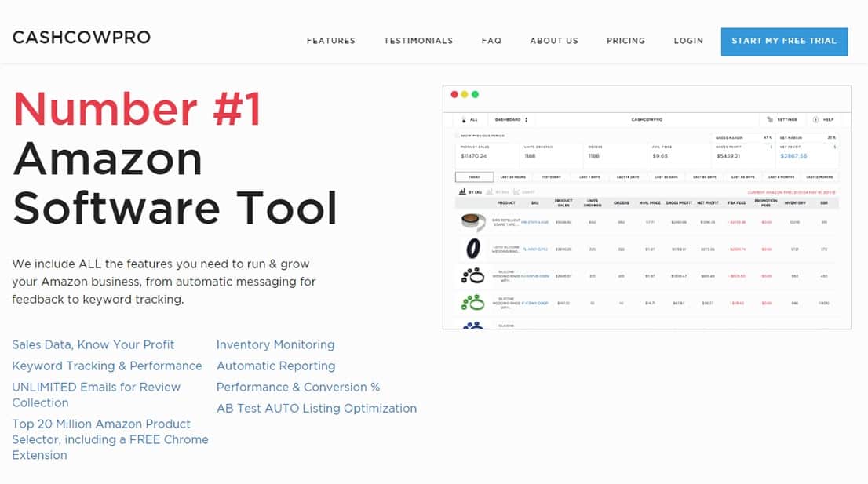The height and width of the screenshot is (484, 868).
Task: Open the Features menu item
Action: click(x=330, y=41)
